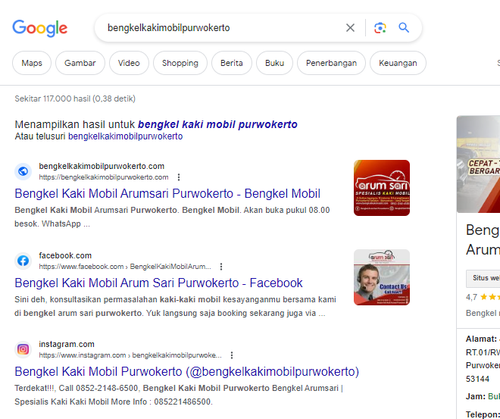Open Google Lens image search

pos(380,28)
